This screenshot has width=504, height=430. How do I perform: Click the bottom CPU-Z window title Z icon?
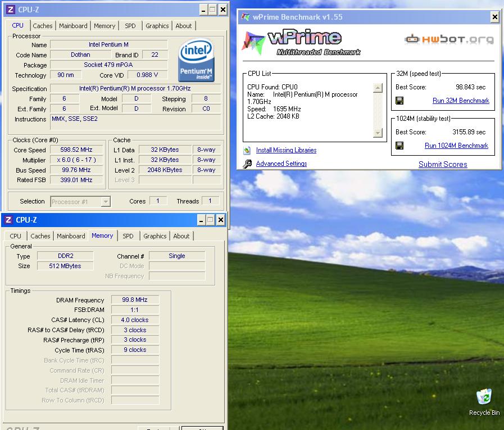8,220
